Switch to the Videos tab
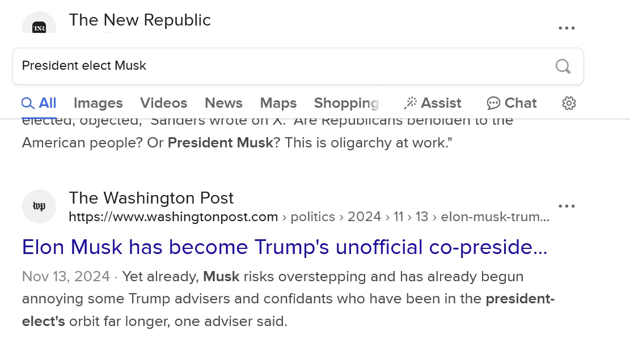 coord(163,103)
